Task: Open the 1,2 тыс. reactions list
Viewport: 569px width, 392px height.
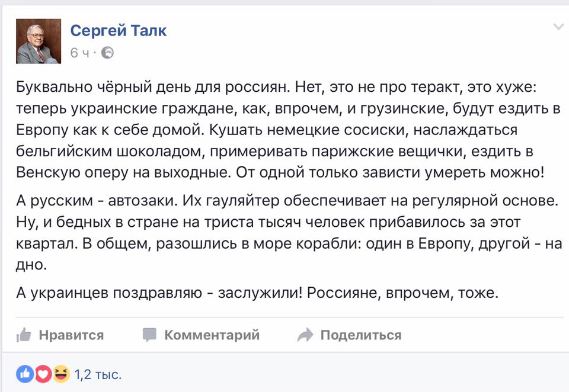Action: [x=98, y=374]
